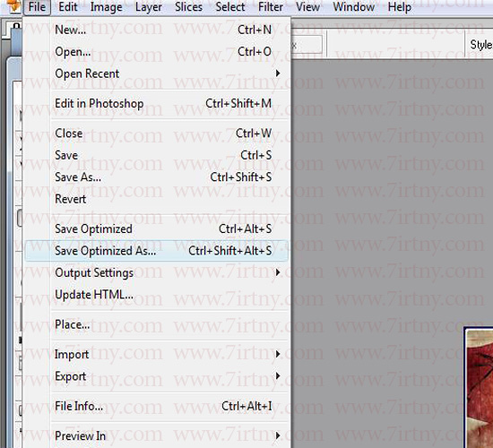Select New... in the File menu

click(157, 30)
